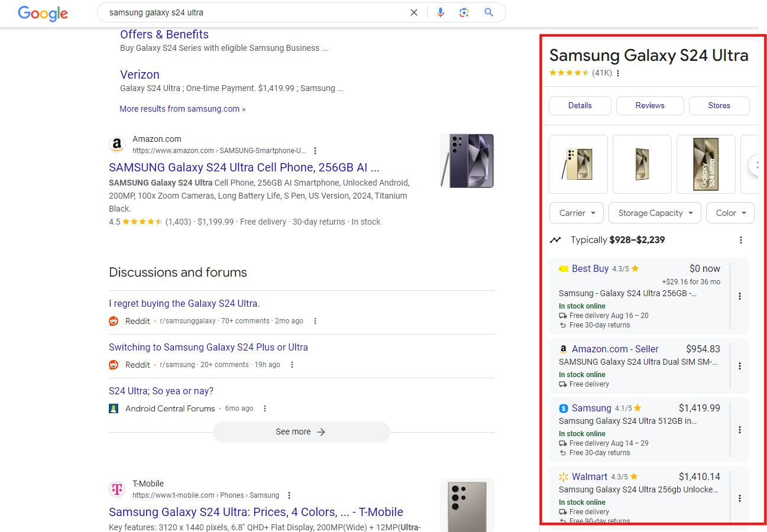Image resolution: width=767 pixels, height=532 pixels.
Task: Open the Color filter dropdown
Action: (730, 213)
